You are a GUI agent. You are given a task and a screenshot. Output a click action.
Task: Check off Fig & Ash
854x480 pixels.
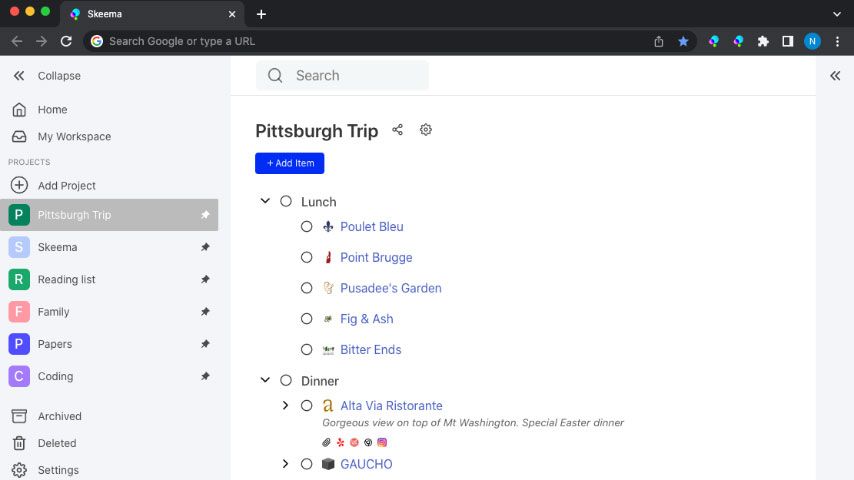pyautogui.click(x=307, y=319)
